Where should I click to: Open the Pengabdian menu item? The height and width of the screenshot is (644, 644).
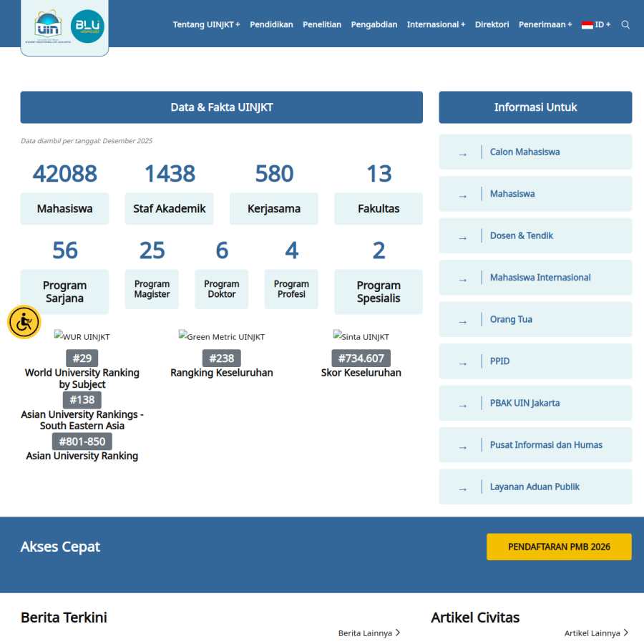(374, 24)
